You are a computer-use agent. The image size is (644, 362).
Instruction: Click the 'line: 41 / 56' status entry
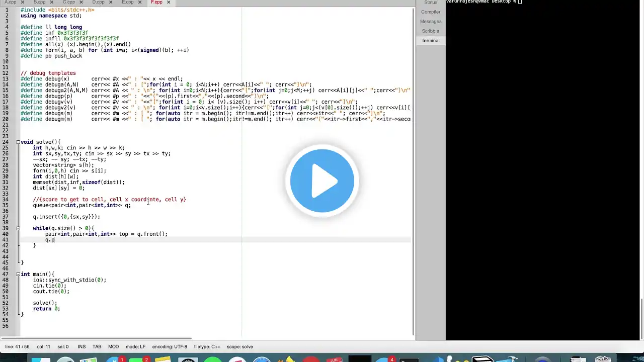pos(17,346)
